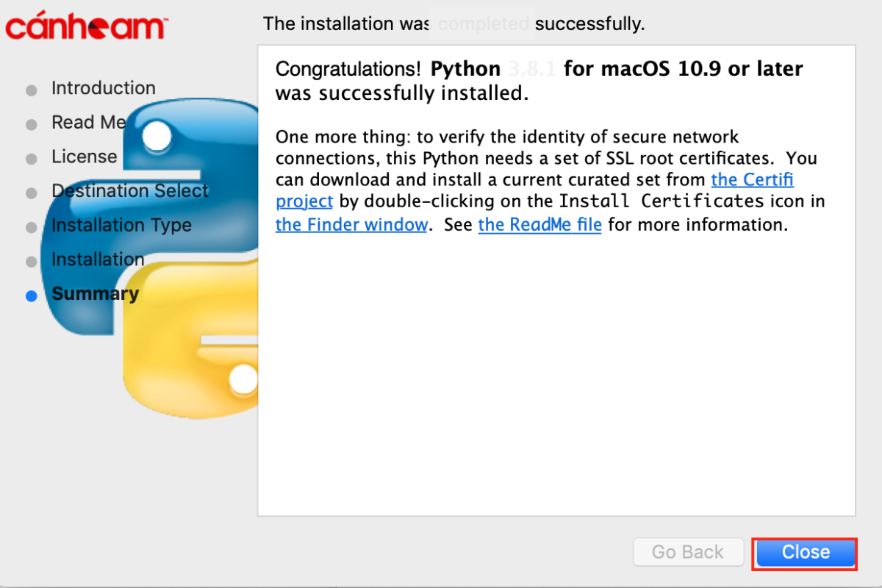
Task: Click the Close button
Action: (x=806, y=553)
